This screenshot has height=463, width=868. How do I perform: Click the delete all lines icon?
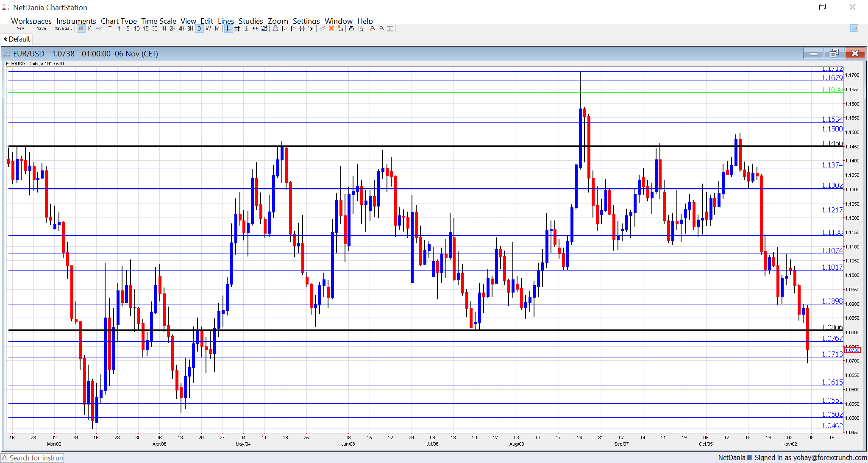pyautogui.click(x=340, y=28)
